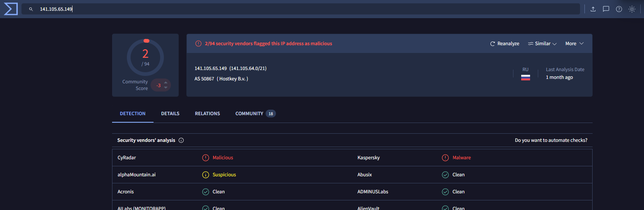This screenshot has height=210, width=644.
Task: Vote community score up arrow
Action: pyautogui.click(x=166, y=82)
